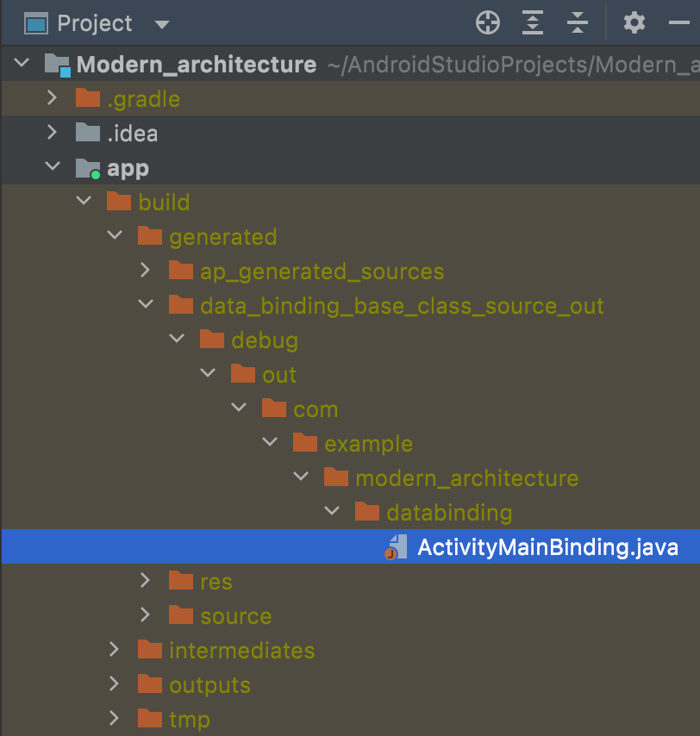
Task: Expand the tmp folder
Action: [114, 718]
